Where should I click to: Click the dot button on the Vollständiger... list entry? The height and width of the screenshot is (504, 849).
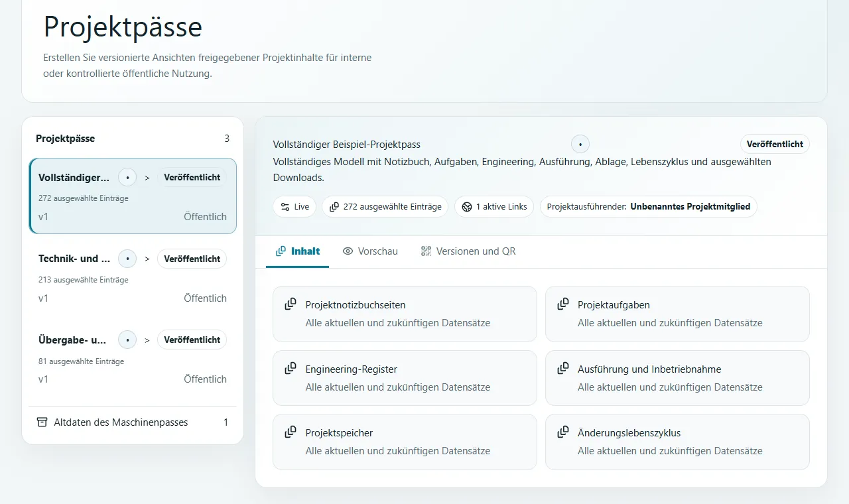127,178
